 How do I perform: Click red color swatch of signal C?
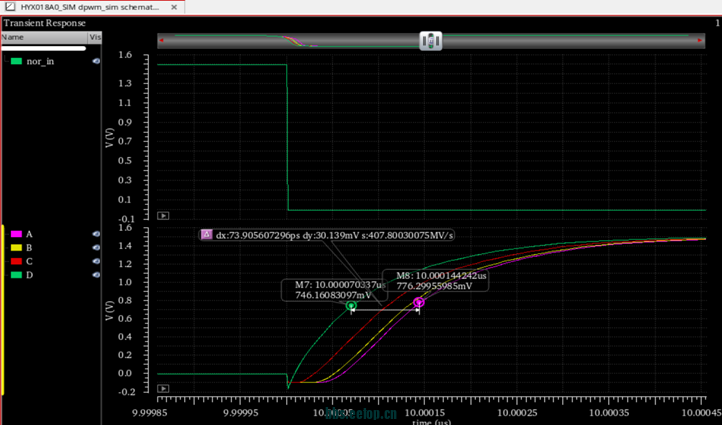(16, 261)
